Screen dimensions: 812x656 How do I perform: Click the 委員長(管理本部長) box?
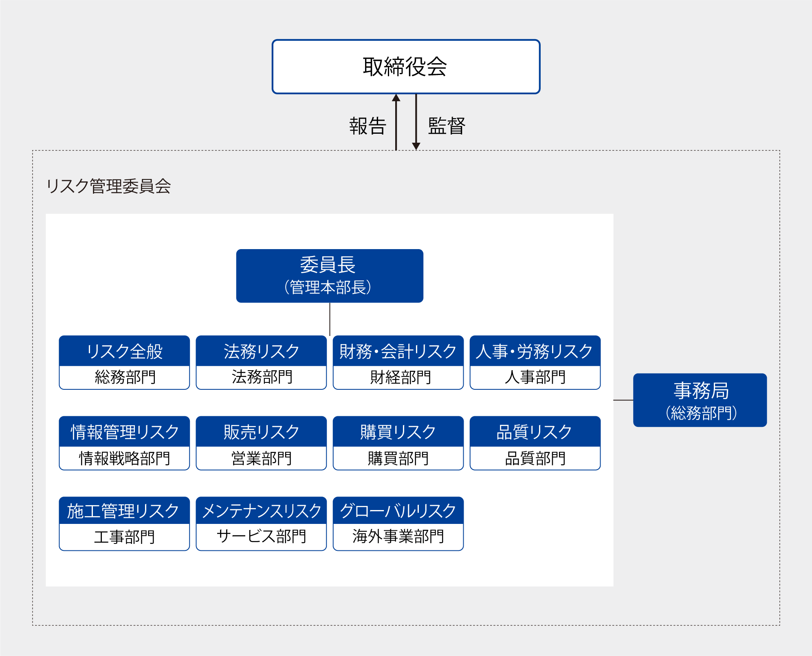pyautogui.click(x=329, y=276)
